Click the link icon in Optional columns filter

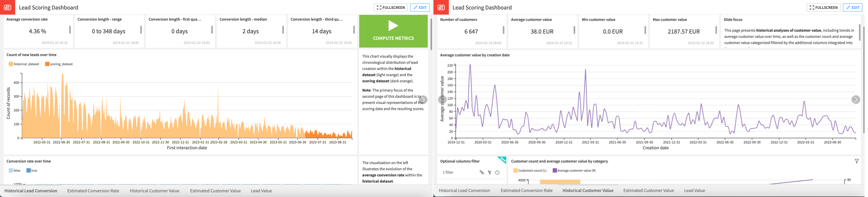482,172
